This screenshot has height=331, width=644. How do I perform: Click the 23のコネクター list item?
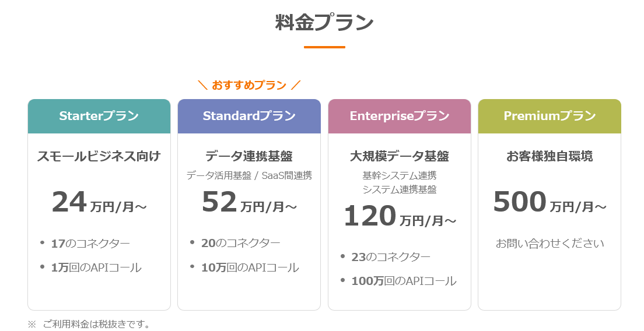tap(391, 257)
